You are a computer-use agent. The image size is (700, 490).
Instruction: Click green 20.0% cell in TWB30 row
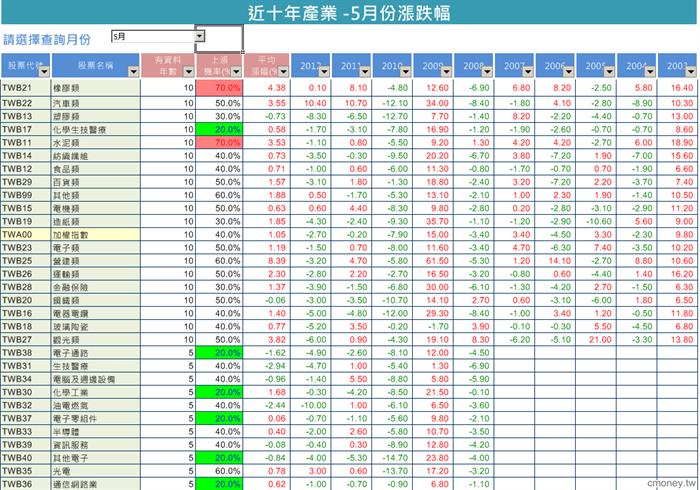219,392
